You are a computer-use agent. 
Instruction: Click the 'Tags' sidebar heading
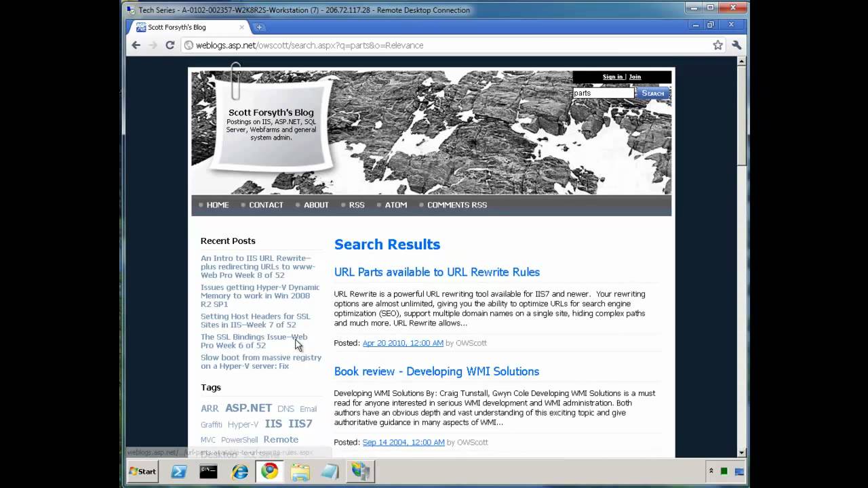click(211, 387)
